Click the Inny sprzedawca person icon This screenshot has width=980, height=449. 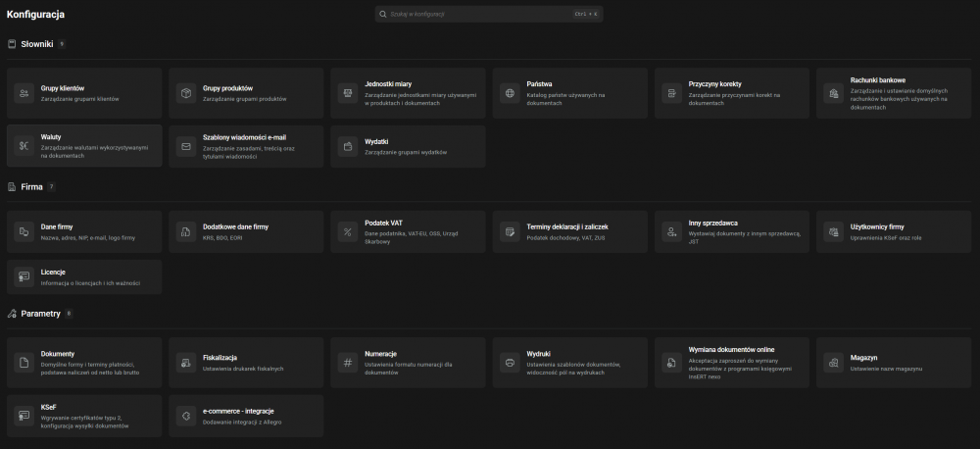671,232
